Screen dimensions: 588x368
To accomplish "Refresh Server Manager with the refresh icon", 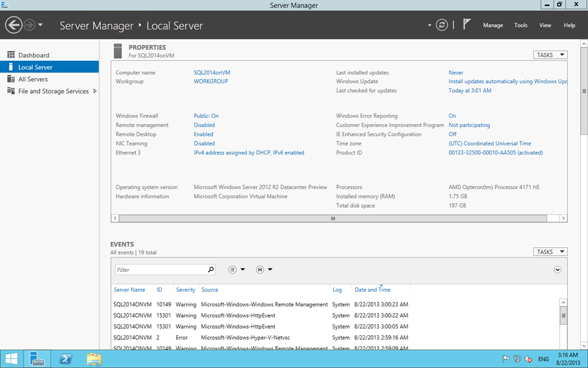I will click(x=442, y=25).
